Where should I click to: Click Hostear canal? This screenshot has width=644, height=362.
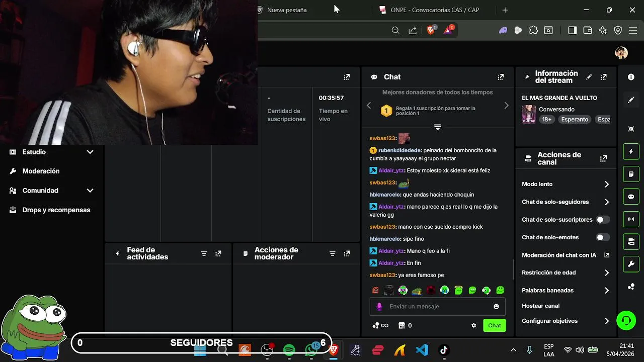click(x=540, y=306)
